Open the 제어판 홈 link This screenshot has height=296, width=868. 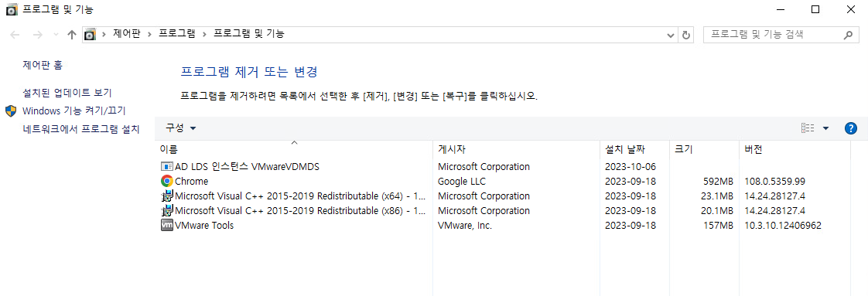(x=43, y=65)
